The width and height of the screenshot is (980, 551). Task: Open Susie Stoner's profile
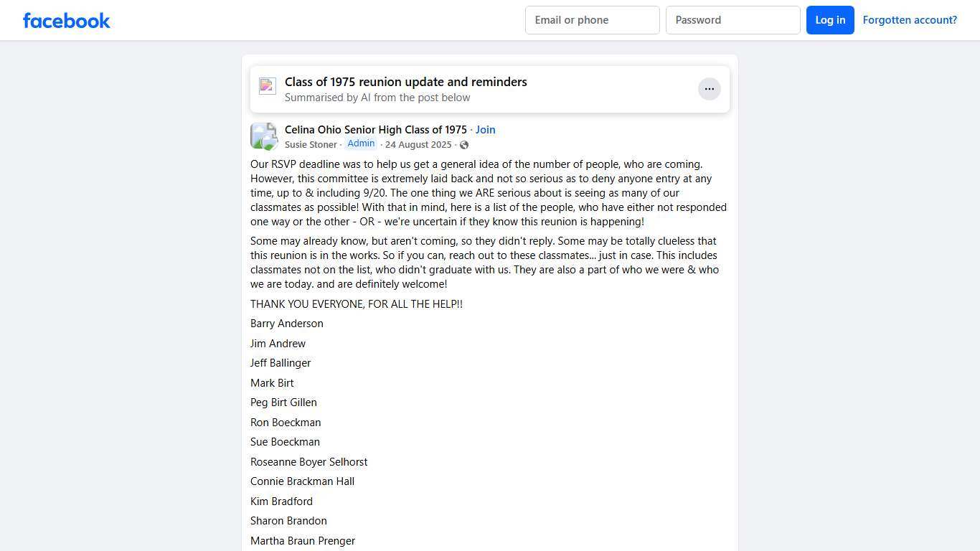point(311,145)
